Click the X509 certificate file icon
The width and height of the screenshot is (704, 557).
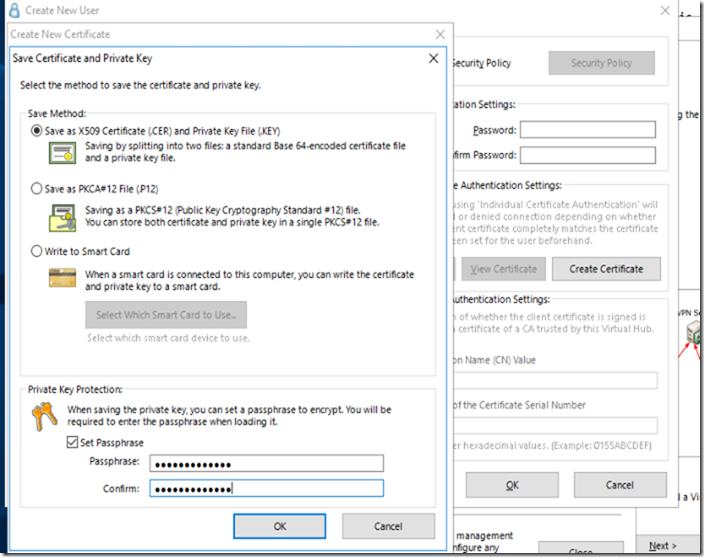(63, 152)
